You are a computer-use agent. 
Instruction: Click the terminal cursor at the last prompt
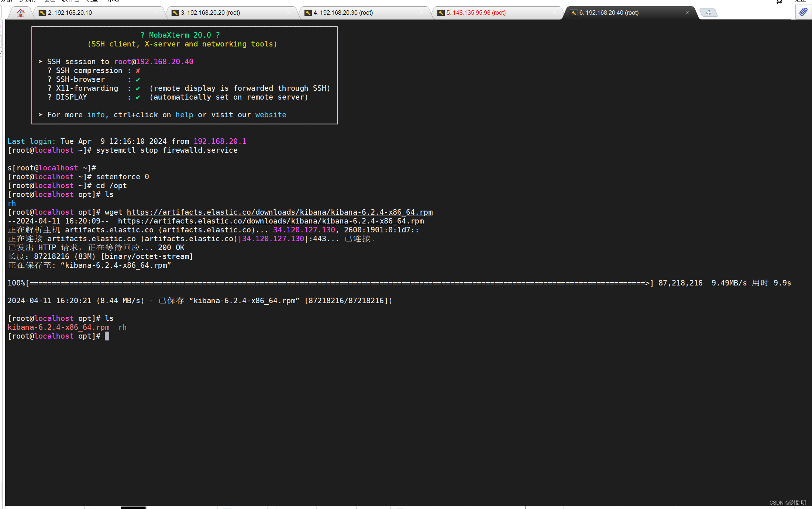pos(107,336)
